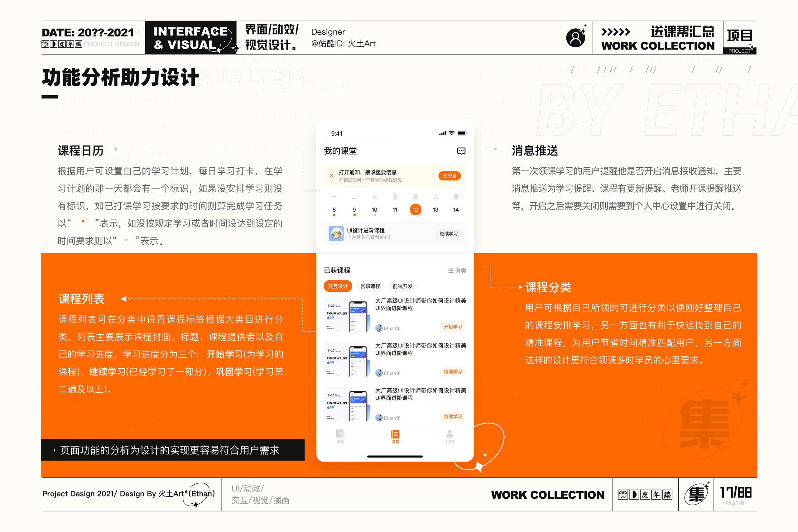Select day 11 in the calendar week
This screenshot has width=798, height=532.
click(x=395, y=210)
